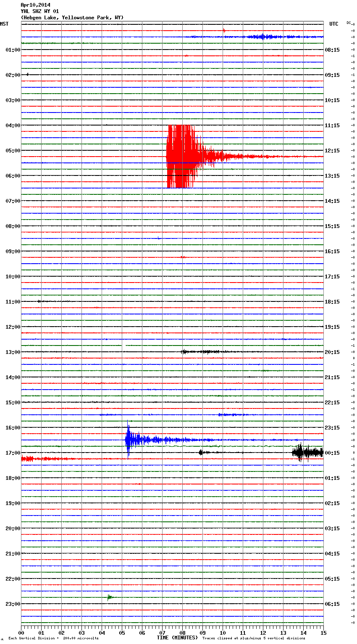Click the 20:15 UTC time label
Screen dimensions: 357x644
(332, 352)
